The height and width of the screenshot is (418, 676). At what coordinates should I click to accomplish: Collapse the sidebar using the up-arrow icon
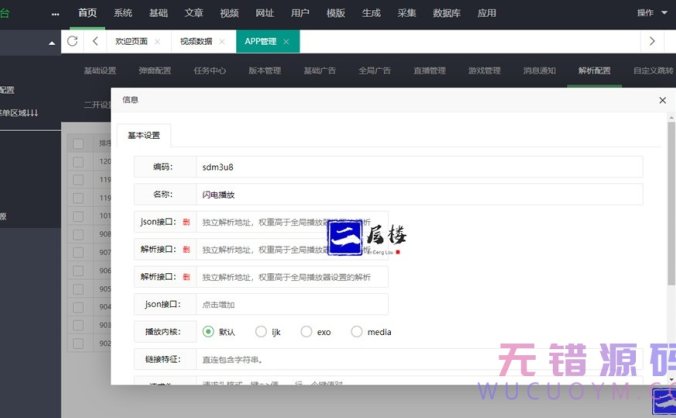click(x=52, y=43)
